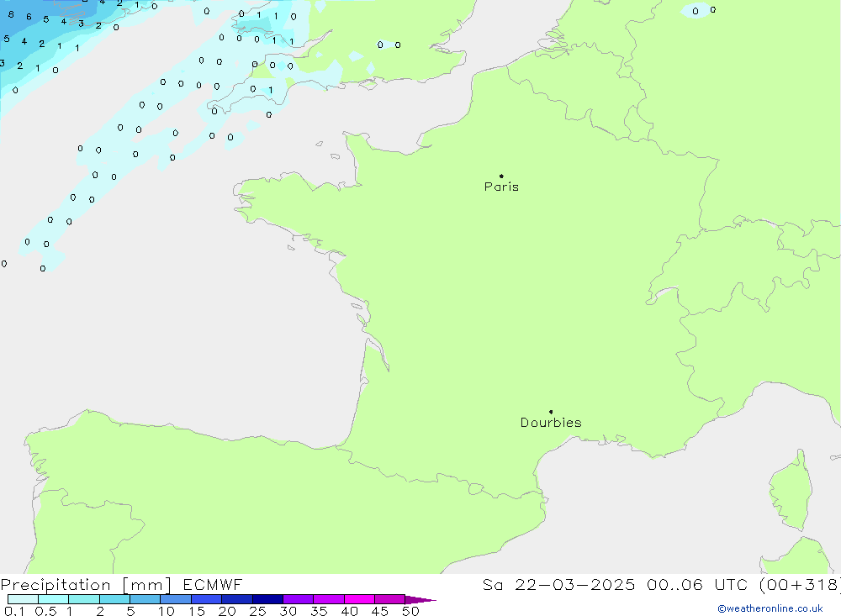Viewport: 841px width, 616px height.
Task: Click the over-50 mm legend arrow tip
Action: click(x=421, y=600)
